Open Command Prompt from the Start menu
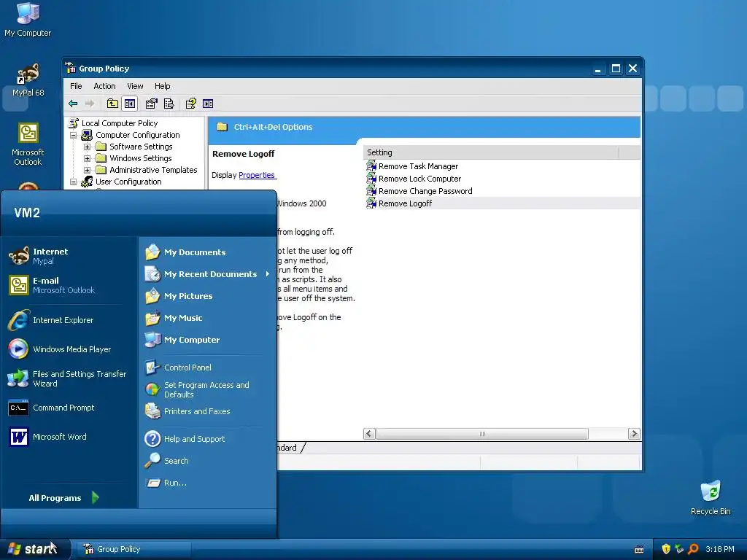The width and height of the screenshot is (747, 560). [52, 408]
